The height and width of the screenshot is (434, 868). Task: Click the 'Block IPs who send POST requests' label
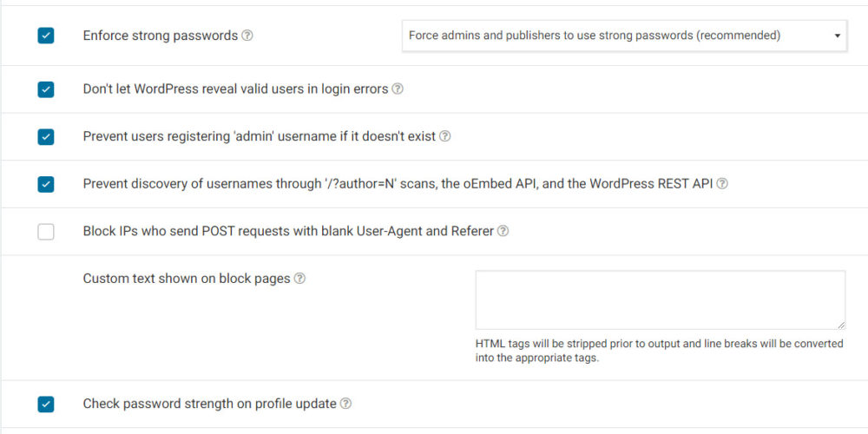(x=288, y=231)
